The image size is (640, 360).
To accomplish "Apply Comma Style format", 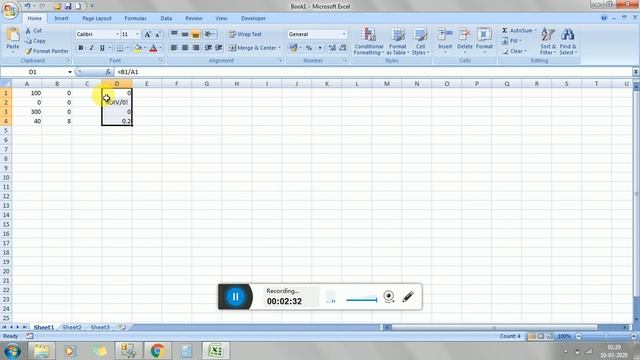I will [320, 48].
